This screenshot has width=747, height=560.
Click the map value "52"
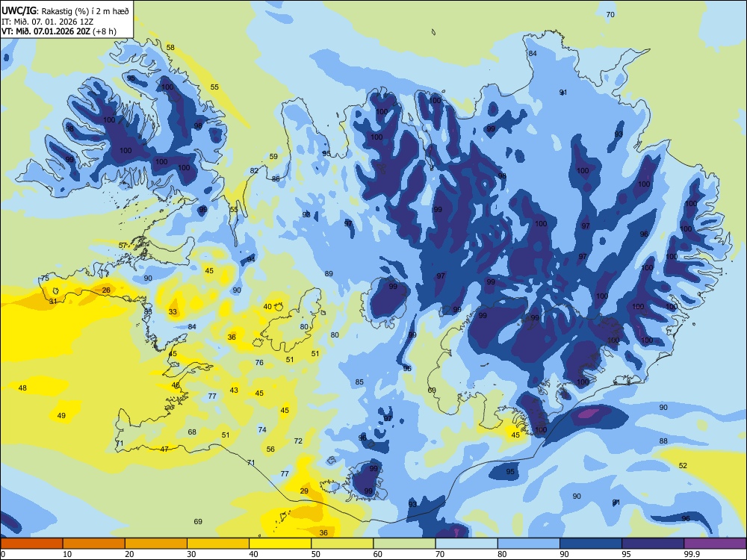click(683, 466)
